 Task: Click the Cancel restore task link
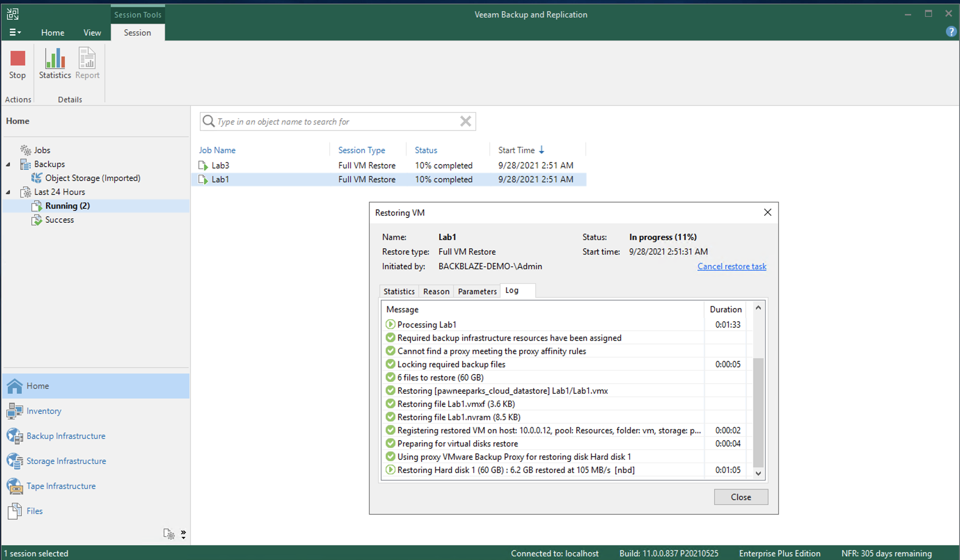tap(732, 266)
